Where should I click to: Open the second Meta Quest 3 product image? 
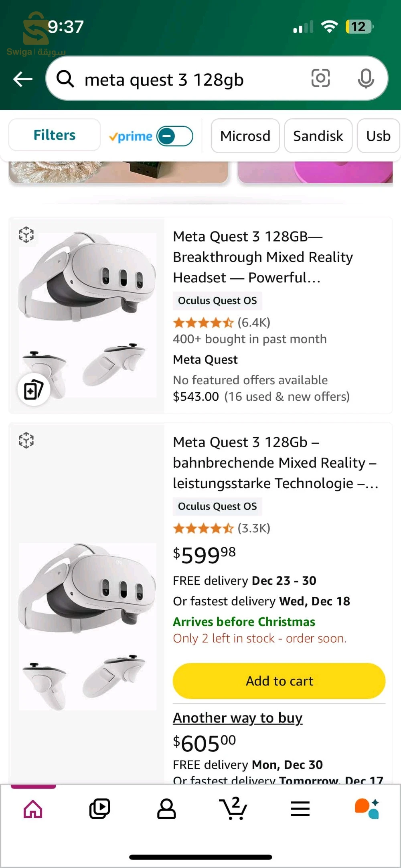[87, 626]
